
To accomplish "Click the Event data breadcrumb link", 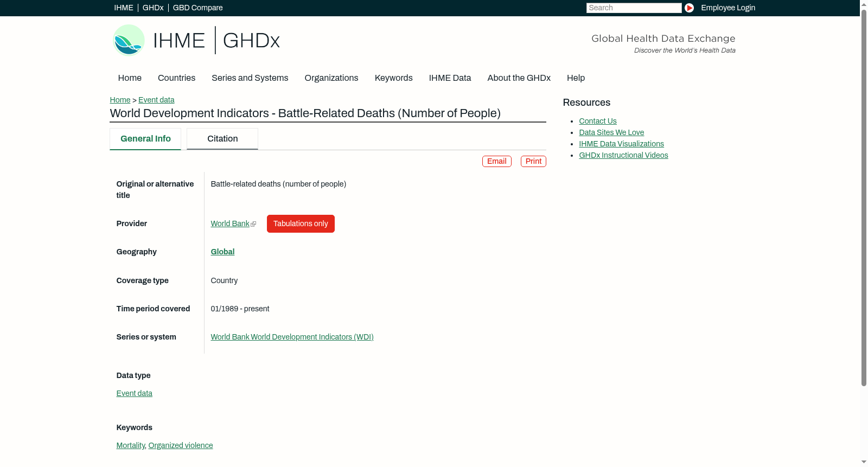I will [x=156, y=100].
